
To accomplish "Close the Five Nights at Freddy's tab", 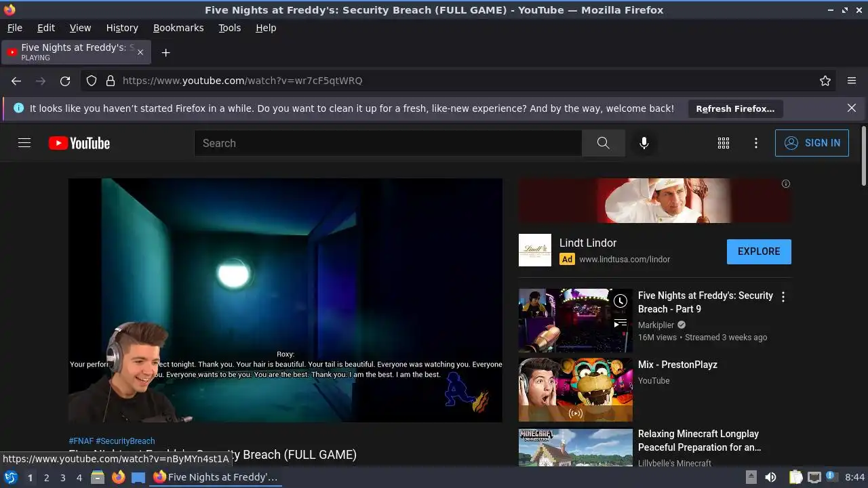I will (140, 52).
